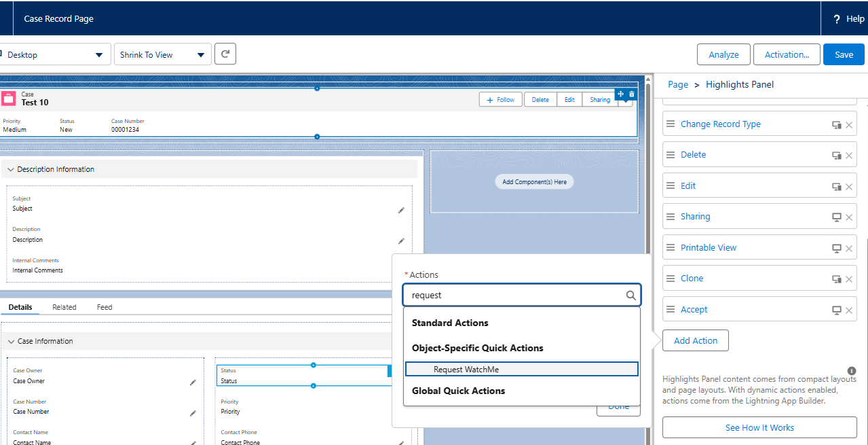The width and height of the screenshot is (868, 445).
Task: Remove the Change Record Type action
Action: click(x=849, y=125)
